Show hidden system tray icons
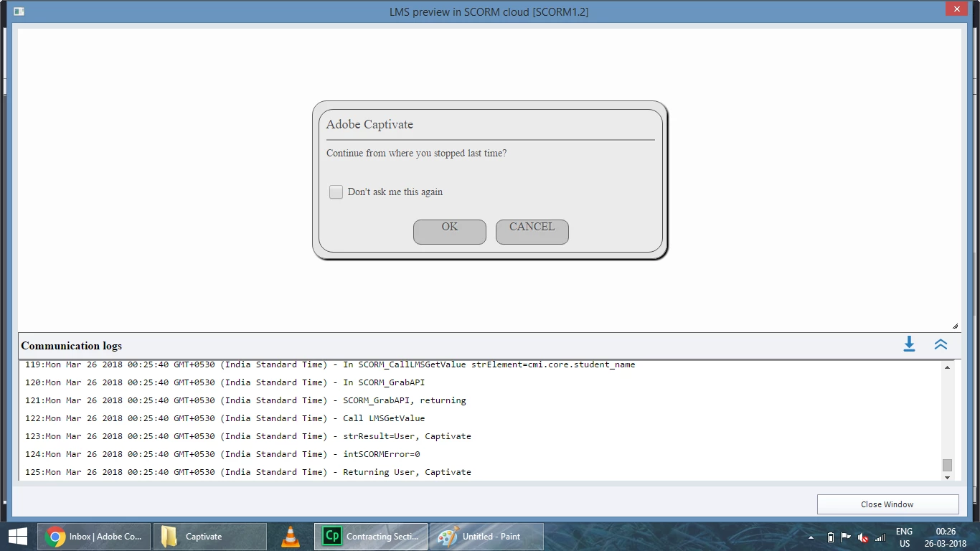 click(x=811, y=537)
